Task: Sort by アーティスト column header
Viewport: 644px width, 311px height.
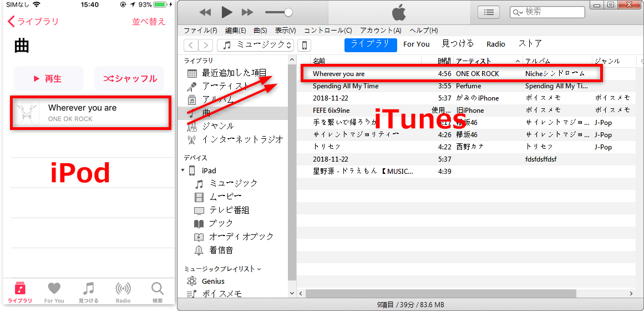Action: coord(474,61)
